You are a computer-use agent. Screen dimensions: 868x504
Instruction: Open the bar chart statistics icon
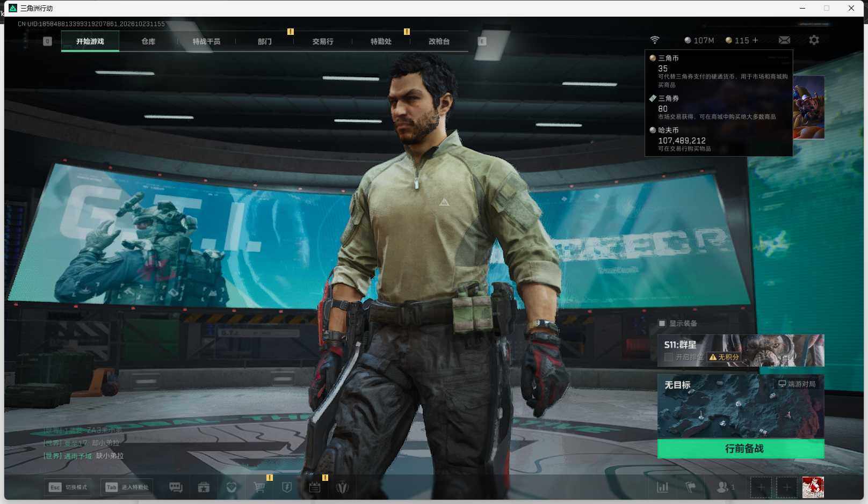click(663, 487)
